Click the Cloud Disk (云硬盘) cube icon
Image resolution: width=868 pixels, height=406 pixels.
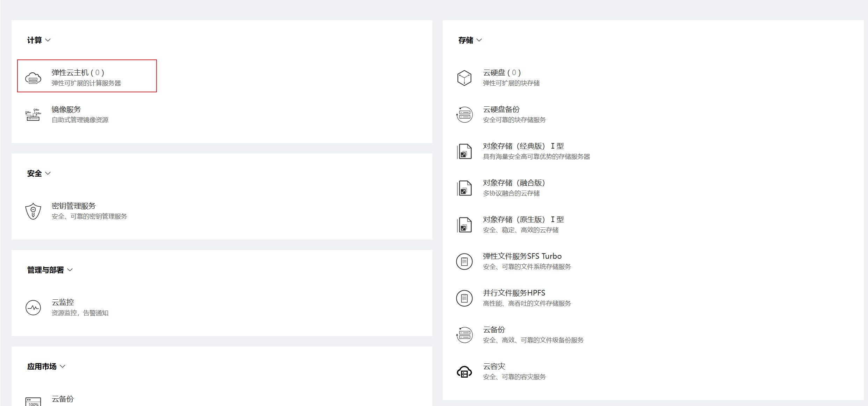[464, 78]
